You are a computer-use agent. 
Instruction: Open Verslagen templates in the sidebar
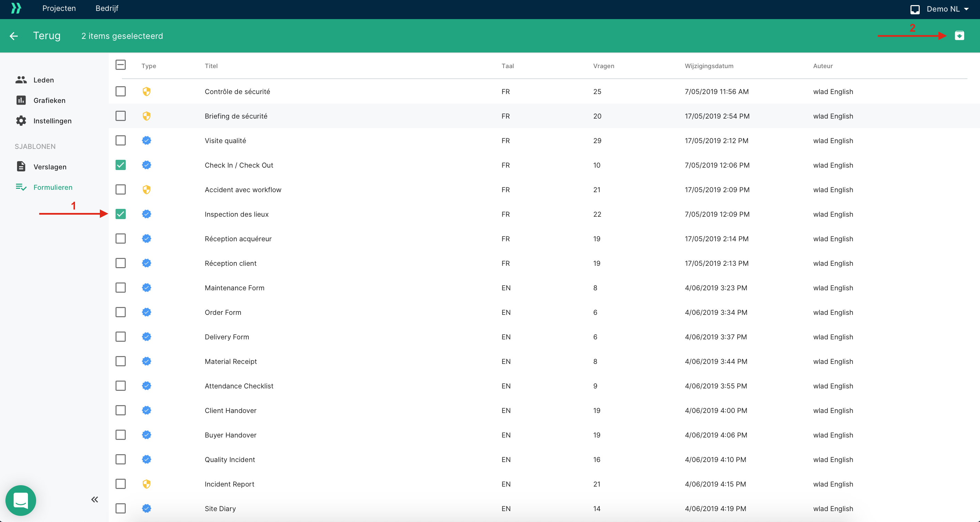(50, 167)
